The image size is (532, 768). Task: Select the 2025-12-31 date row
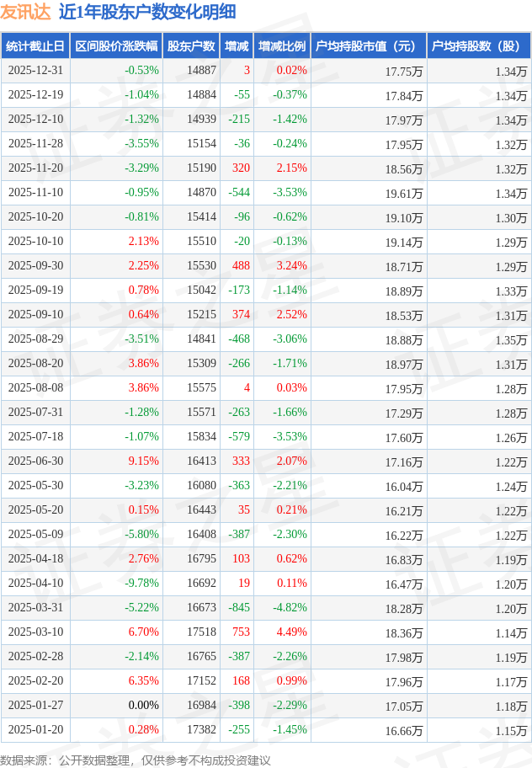[35, 71]
